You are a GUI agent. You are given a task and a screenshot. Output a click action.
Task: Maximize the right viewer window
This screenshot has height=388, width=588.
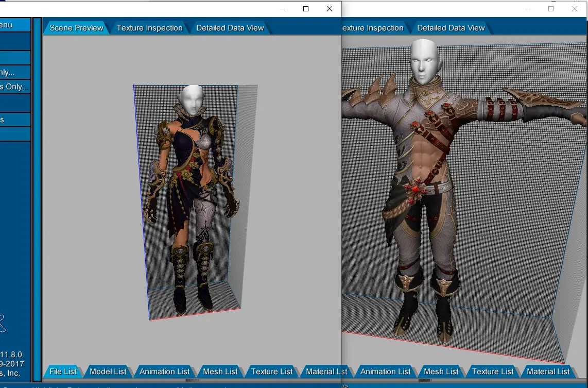click(x=551, y=9)
